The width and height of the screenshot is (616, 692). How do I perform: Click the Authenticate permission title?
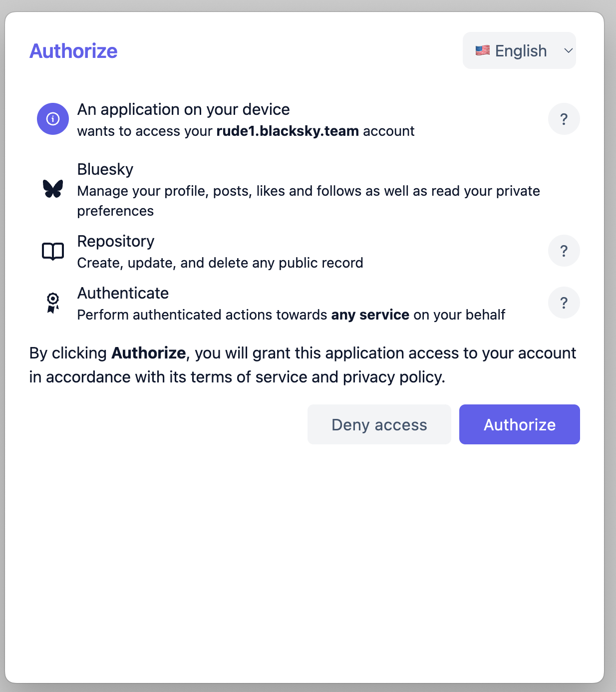click(x=123, y=293)
